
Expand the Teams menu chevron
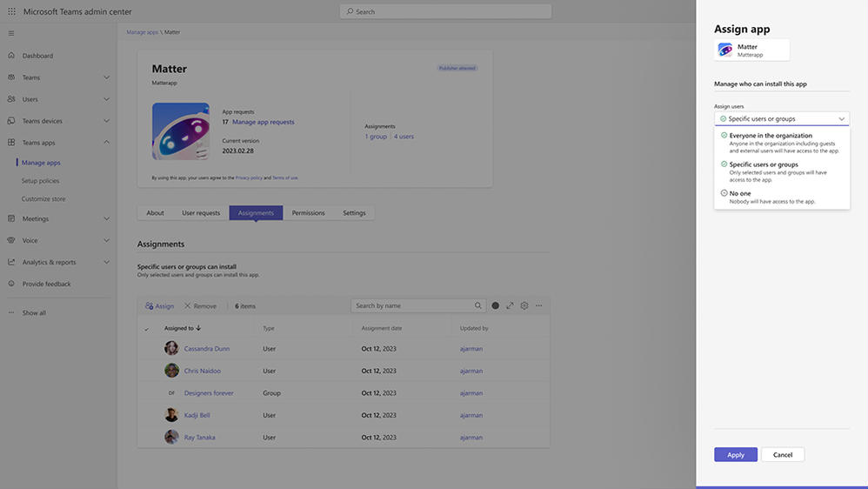pos(106,77)
